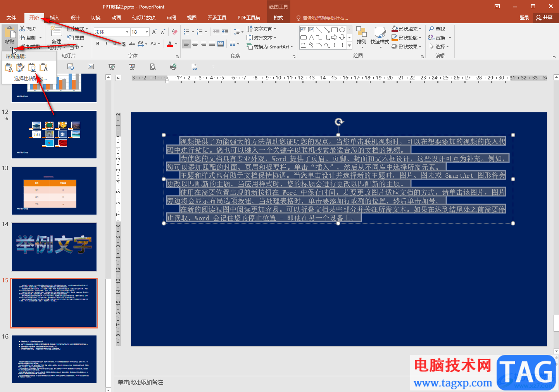The height and width of the screenshot is (392, 559).
Task: Click the Share (共享) button
Action: pyautogui.click(x=545, y=17)
